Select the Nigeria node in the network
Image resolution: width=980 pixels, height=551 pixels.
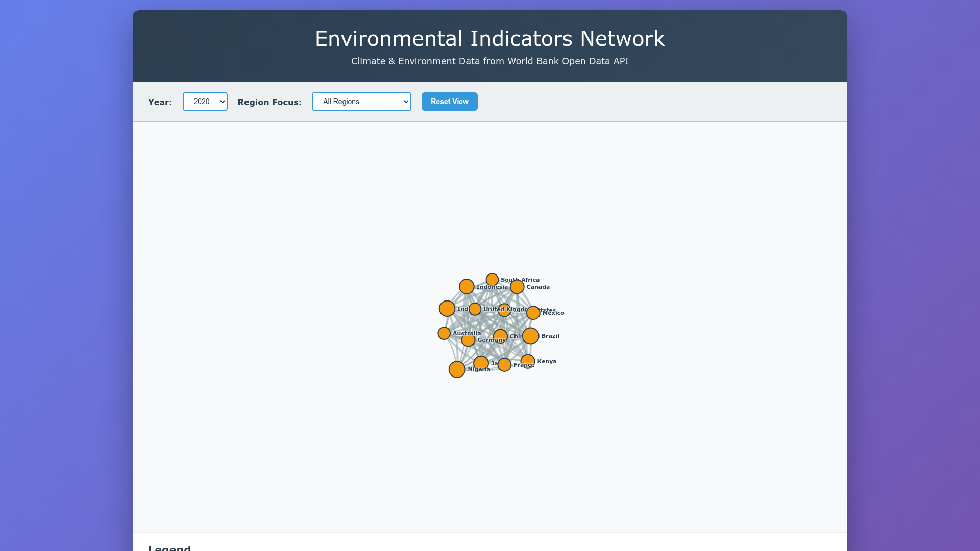[457, 369]
